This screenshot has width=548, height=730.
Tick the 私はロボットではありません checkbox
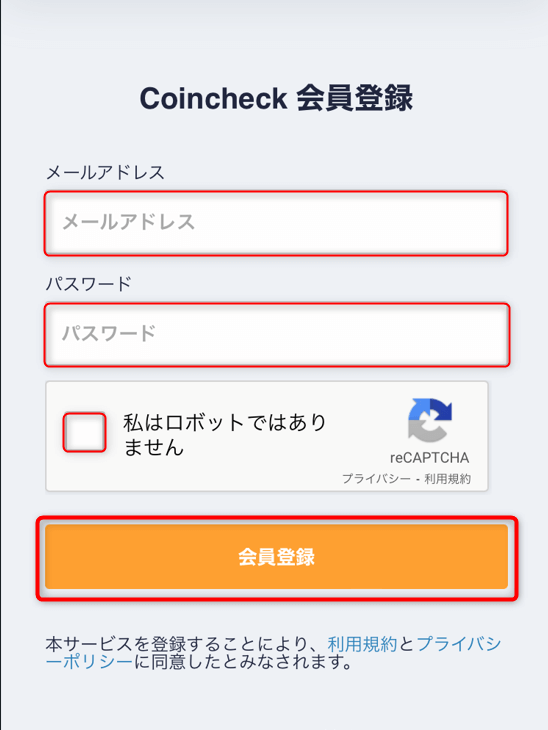pyautogui.click(x=84, y=433)
